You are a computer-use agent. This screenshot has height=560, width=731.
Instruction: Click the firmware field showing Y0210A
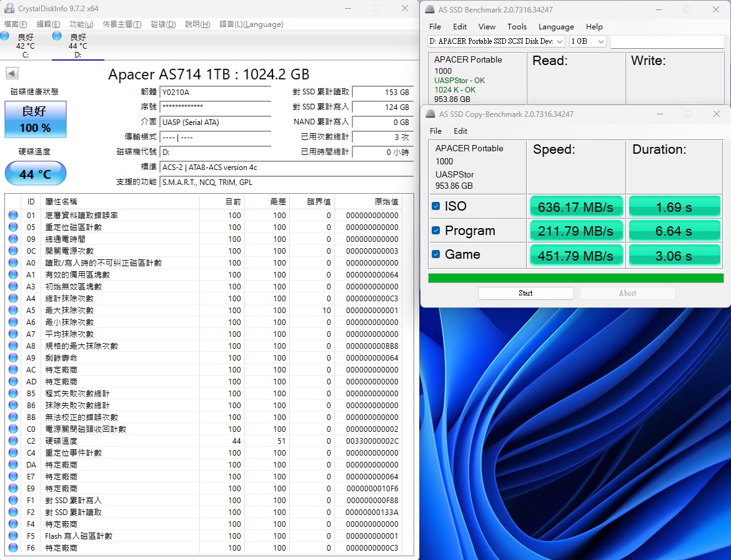click(215, 92)
